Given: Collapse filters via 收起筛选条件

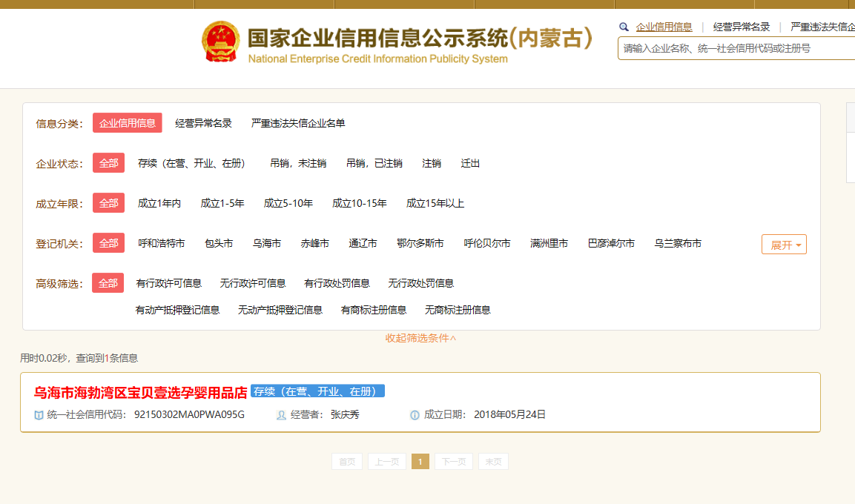Looking at the screenshot, I should pos(420,339).
